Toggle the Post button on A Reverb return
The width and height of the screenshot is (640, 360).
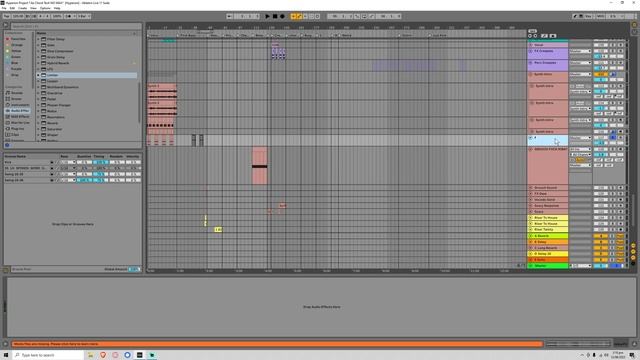pyautogui.click(x=620, y=236)
